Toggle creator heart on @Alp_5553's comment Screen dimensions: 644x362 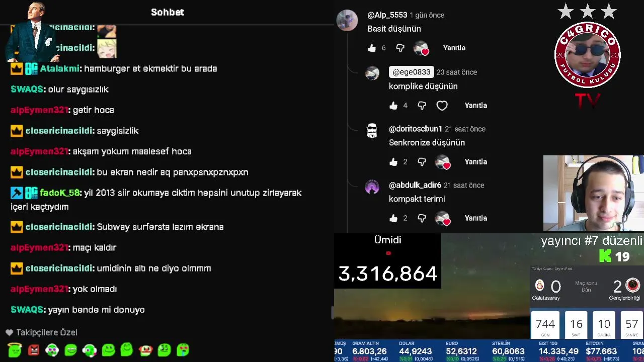point(421,48)
